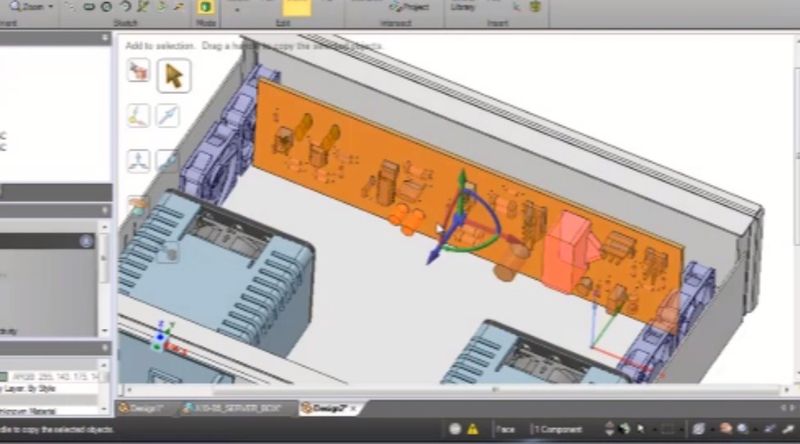
Task: Click the gray cube icon in status bar
Action: coord(698,429)
